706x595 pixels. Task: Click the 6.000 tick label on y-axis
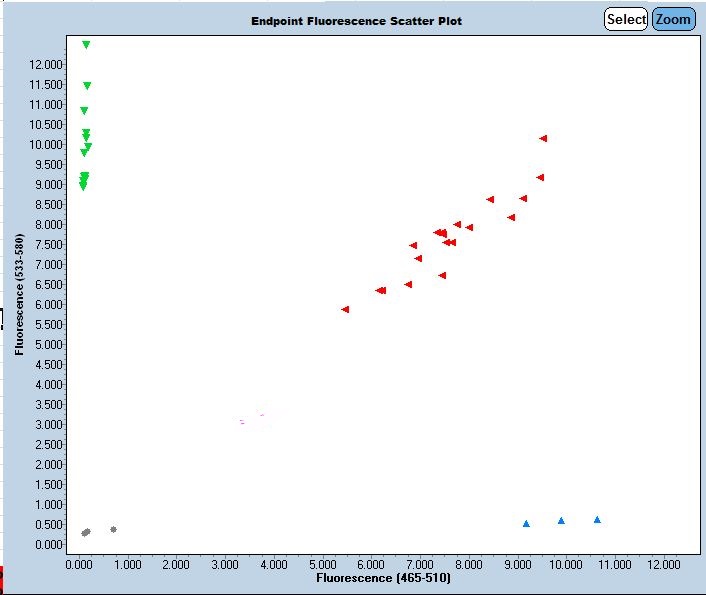(50, 304)
